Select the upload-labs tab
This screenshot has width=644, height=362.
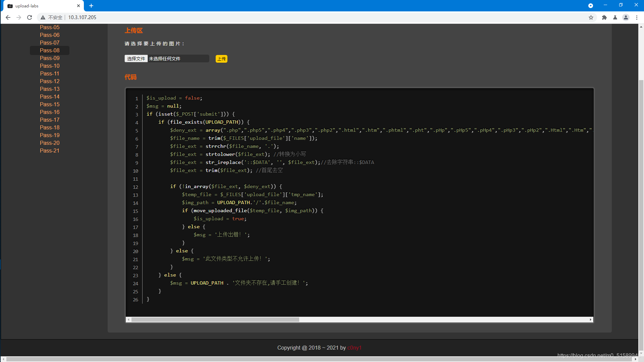click(x=43, y=6)
